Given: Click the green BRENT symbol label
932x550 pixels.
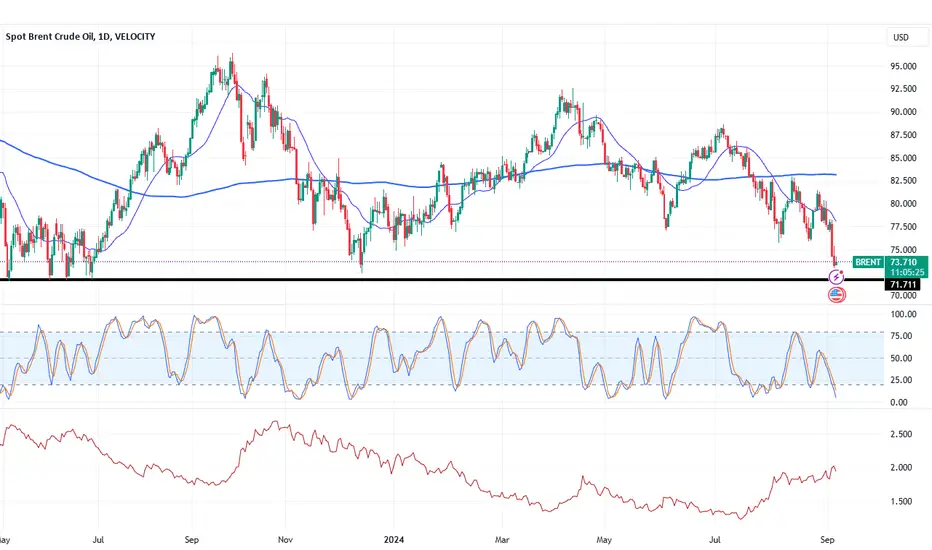Looking at the screenshot, I should point(868,262).
